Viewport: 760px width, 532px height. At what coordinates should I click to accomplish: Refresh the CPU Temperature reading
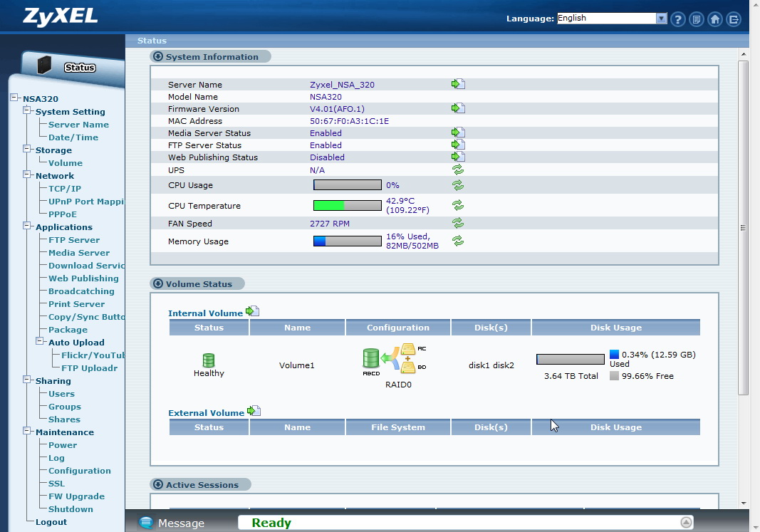pos(458,205)
